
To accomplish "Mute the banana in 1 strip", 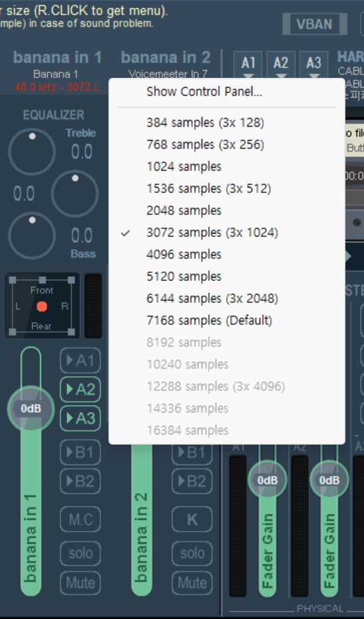I will coord(81,582).
